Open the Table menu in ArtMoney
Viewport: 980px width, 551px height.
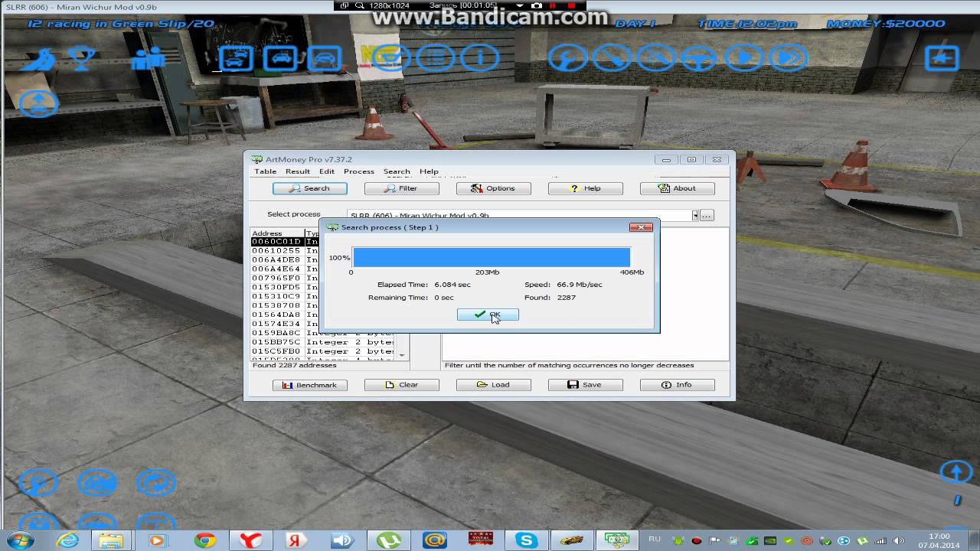pyautogui.click(x=265, y=171)
